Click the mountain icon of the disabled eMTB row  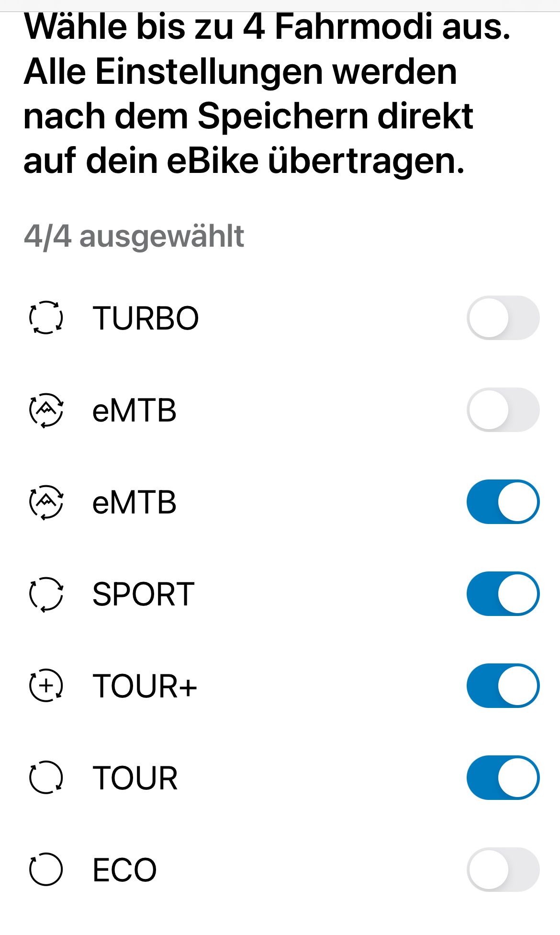pos(46,410)
